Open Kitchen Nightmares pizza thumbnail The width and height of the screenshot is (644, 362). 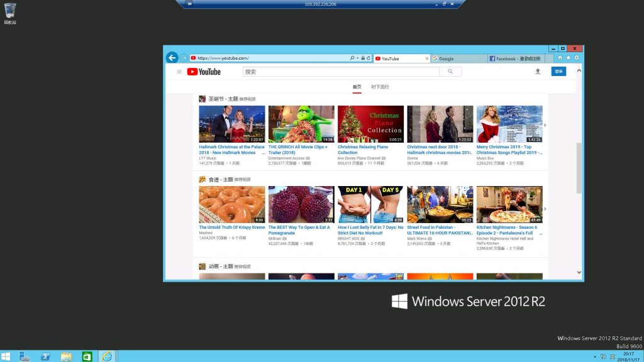[509, 204]
